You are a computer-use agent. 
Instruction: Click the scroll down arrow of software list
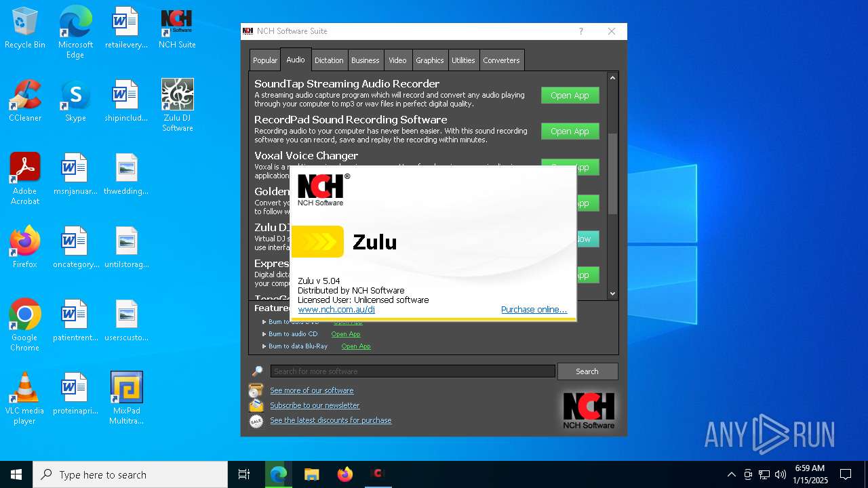tap(612, 293)
